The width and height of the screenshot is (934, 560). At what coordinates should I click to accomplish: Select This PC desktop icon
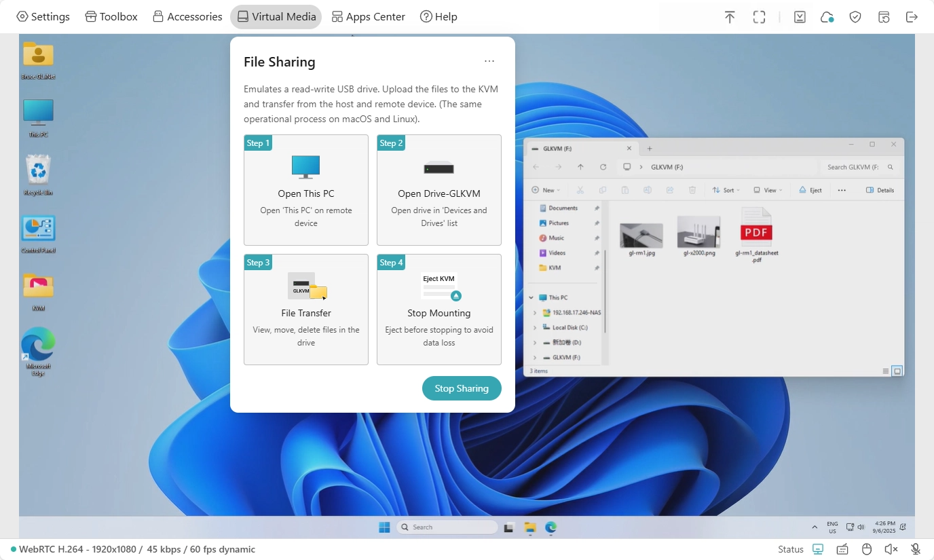[38, 118]
